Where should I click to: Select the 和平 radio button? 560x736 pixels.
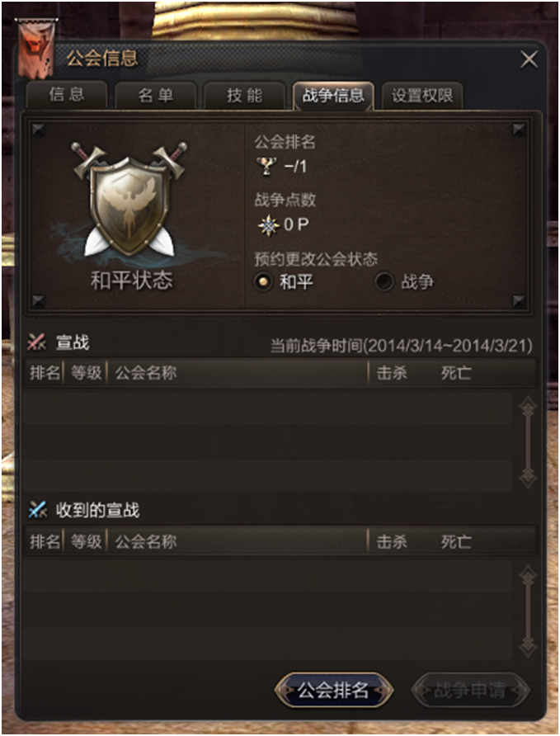tap(263, 281)
